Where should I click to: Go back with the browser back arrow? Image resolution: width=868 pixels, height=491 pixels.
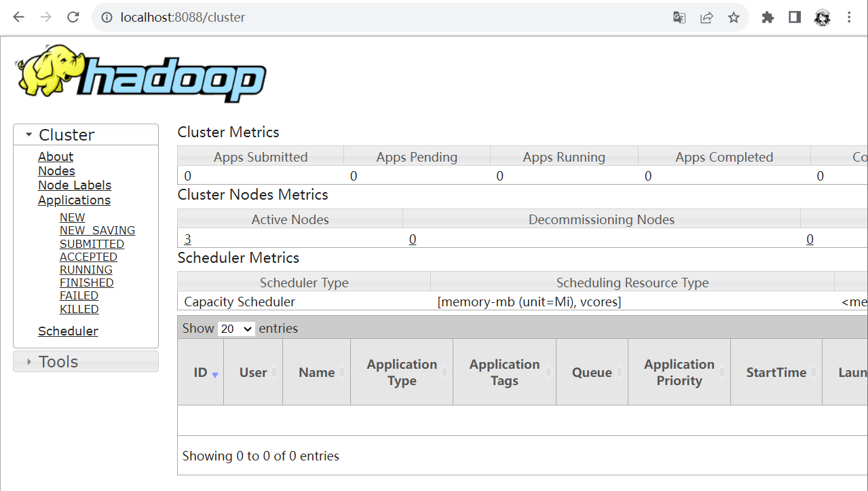pyautogui.click(x=18, y=17)
